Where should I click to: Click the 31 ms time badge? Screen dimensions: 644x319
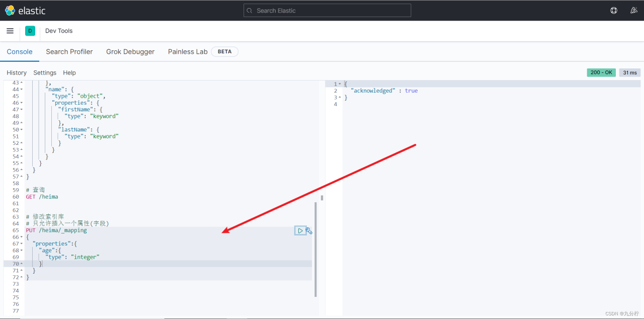pos(630,72)
